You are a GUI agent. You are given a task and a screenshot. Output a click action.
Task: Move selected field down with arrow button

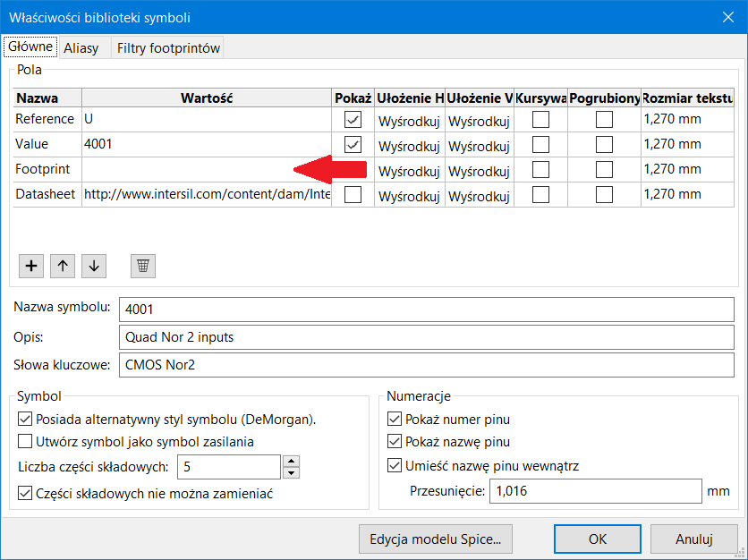pos(94,265)
